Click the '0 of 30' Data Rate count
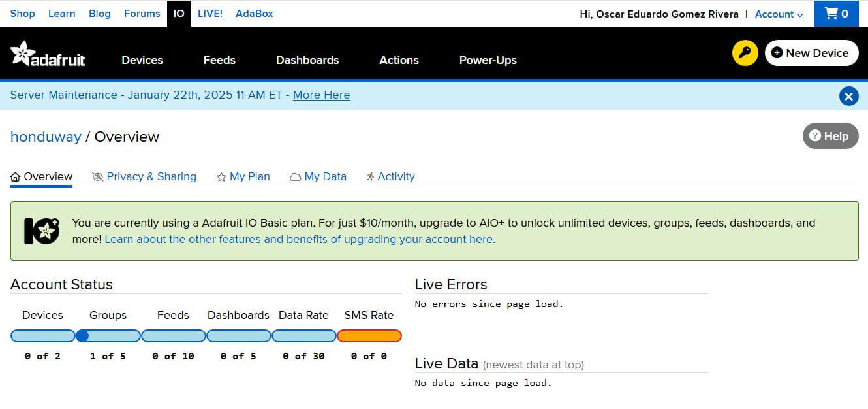Viewport: 868px width, 409px height. pyautogui.click(x=303, y=356)
